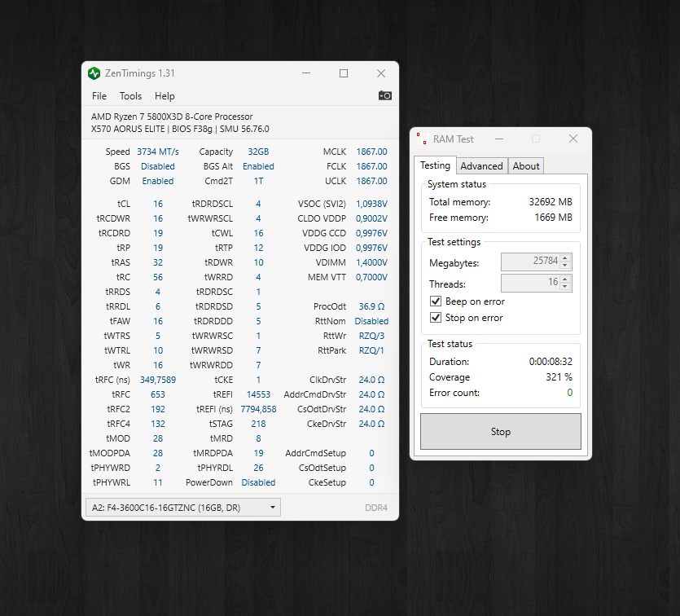The image size is (680, 616).
Task: Decrease Megabytes value with down arrow
Action: click(x=564, y=265)
